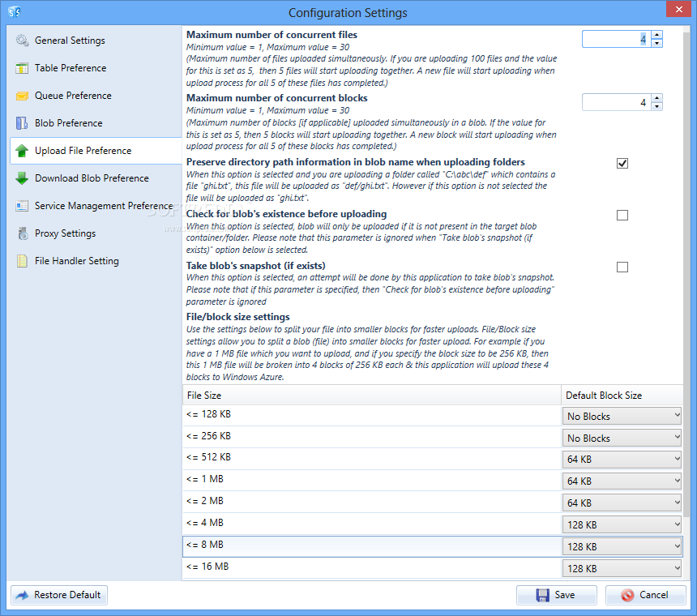The height and width of the screenshot is (616, 697).
Task: Click the green up-arrow Upload File icon
Action: click(x=22, y=151)
